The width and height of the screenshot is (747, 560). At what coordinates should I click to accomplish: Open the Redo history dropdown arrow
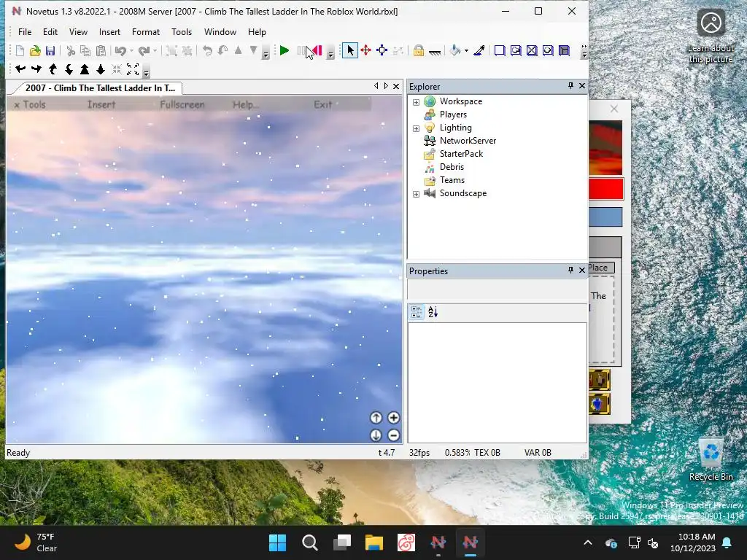tap(155, 50)
